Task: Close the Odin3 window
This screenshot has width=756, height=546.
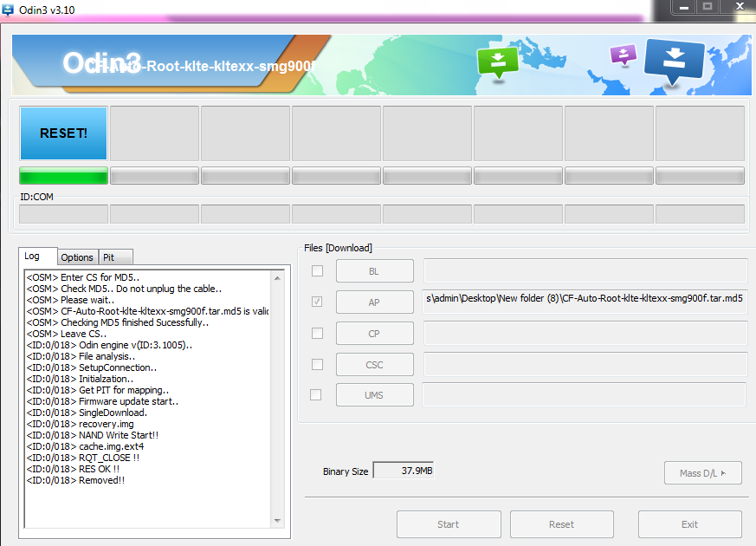Action: click(740, 7)
